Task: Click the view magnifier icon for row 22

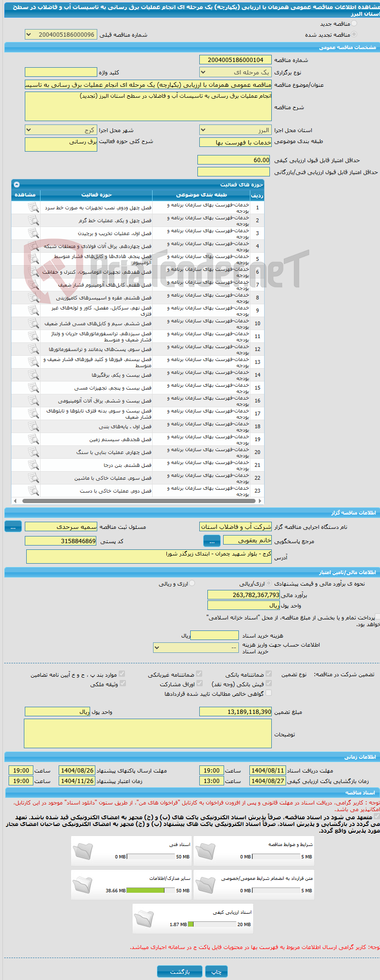Action: [33, 478]
